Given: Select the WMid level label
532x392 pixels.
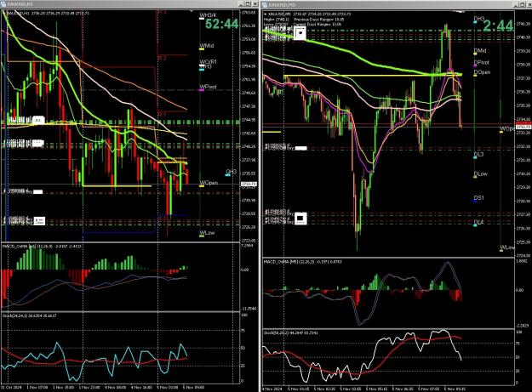Looking at the screenshot, I should point(207,46).
